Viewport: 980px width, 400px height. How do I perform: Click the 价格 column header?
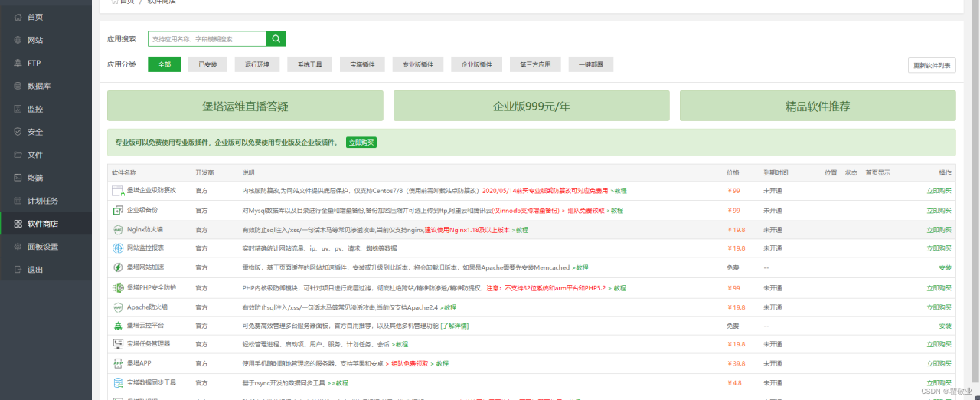733,172
